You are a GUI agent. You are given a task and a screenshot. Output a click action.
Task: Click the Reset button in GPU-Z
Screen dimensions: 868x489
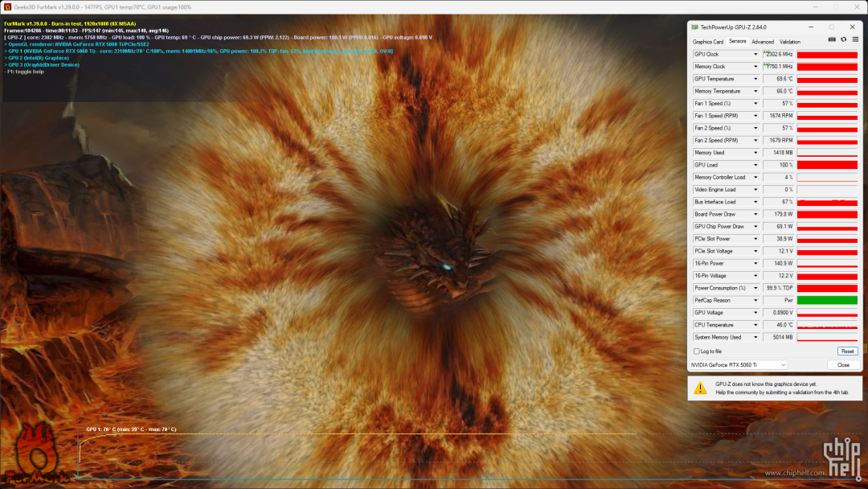[x=847, y=351]
